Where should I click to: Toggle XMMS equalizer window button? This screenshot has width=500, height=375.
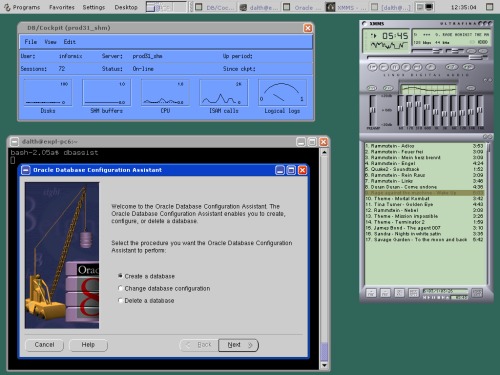click(x=471, y=51)
